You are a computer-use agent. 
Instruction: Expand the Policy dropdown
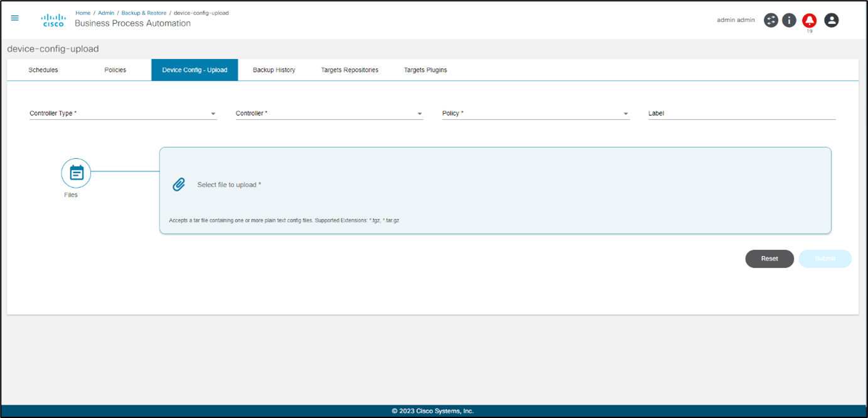(x=536, y=114)
